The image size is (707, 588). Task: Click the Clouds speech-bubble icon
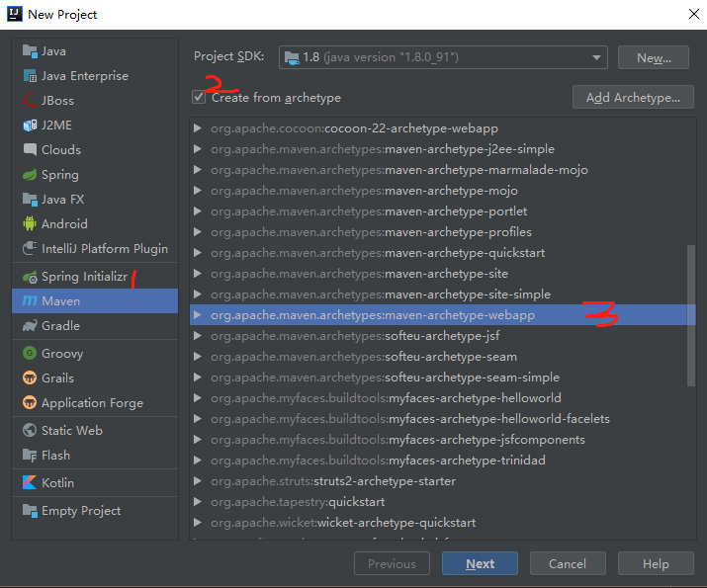[x=30, y=149]
